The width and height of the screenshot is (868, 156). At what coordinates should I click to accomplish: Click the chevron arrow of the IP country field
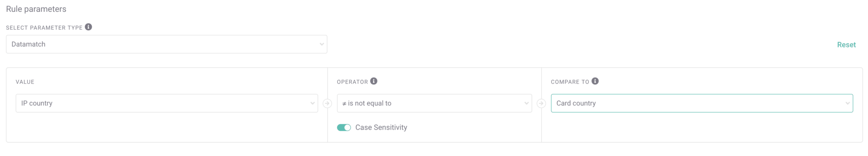pos(312,103)
